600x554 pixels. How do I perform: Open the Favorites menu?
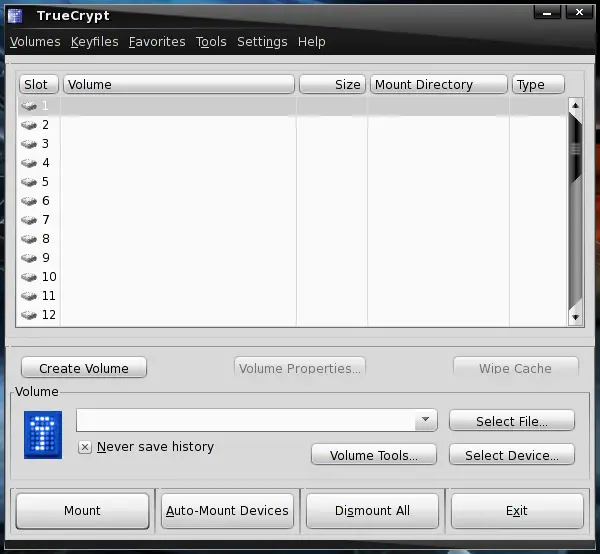tap(157, 42)
